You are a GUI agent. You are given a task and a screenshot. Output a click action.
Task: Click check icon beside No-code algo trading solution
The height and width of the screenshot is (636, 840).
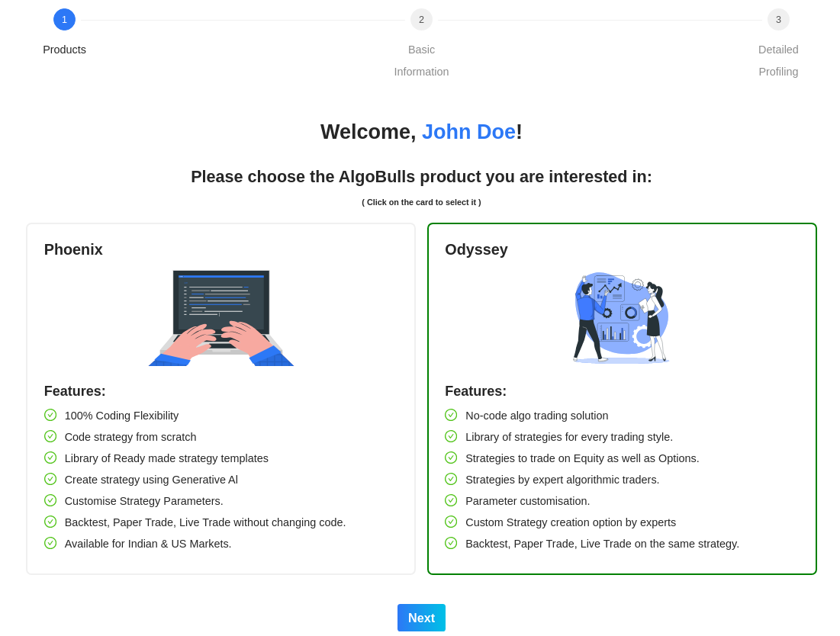click(451, 415)
